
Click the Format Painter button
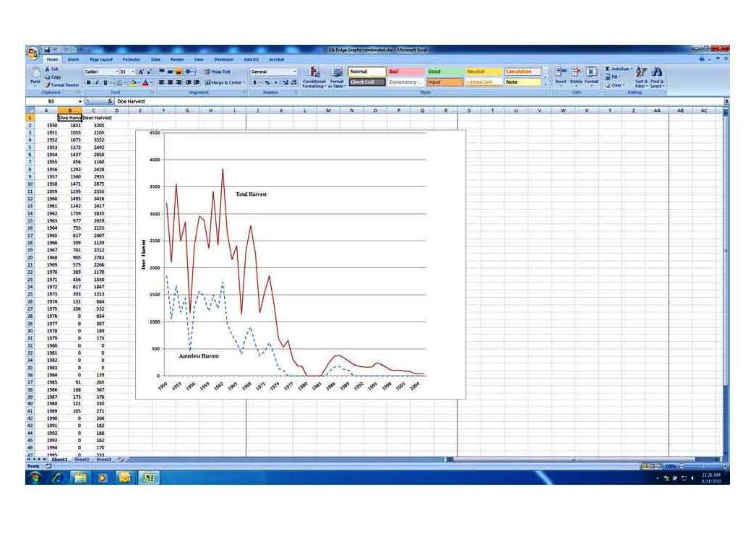[64, 85]
